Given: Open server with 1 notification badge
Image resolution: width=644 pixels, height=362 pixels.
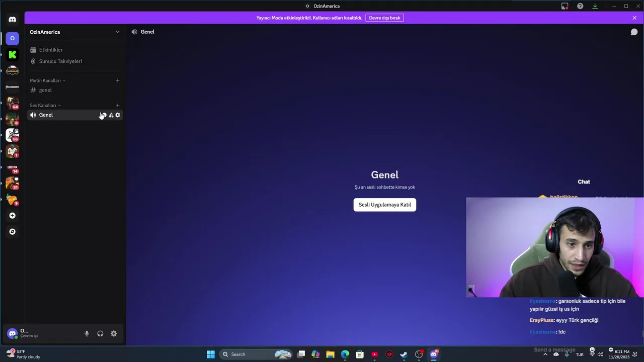Looking at the screenshot, I should 13,151.
